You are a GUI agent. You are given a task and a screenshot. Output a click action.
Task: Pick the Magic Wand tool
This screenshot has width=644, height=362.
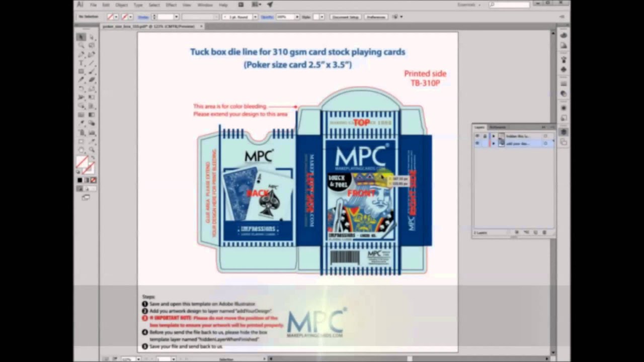[x=81, y=46]
